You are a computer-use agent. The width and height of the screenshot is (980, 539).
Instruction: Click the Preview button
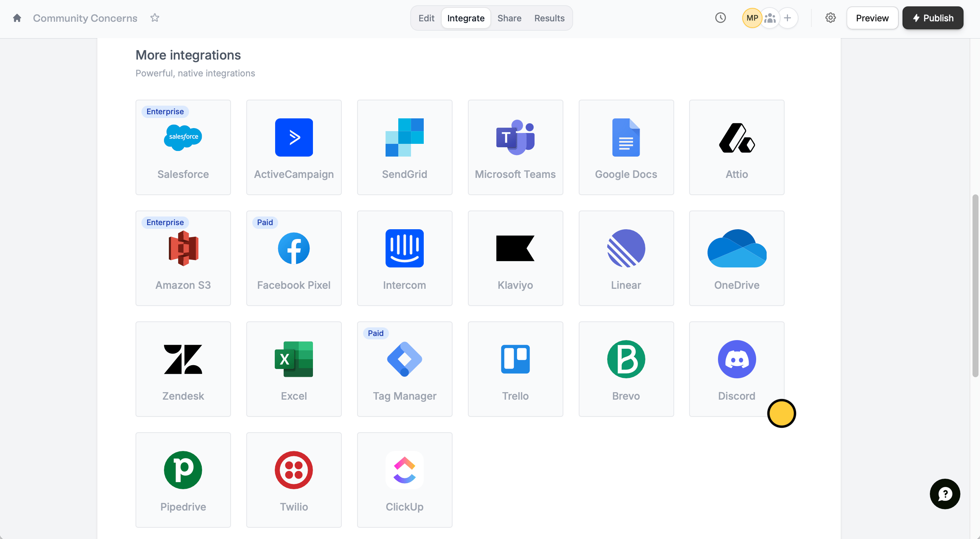coord(872,18)
